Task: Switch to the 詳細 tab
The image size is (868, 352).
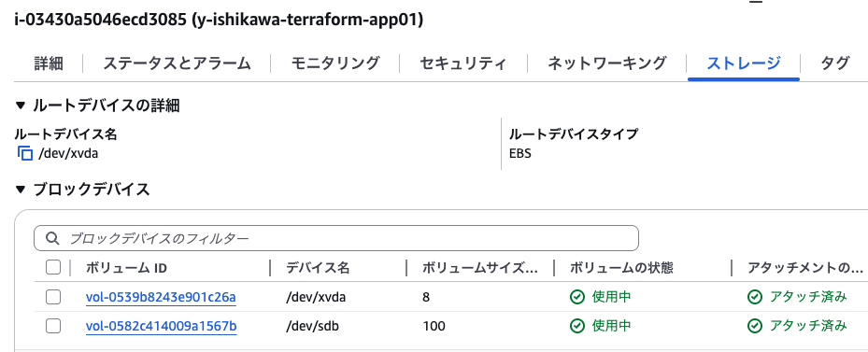Action: [x=49, y=63]
